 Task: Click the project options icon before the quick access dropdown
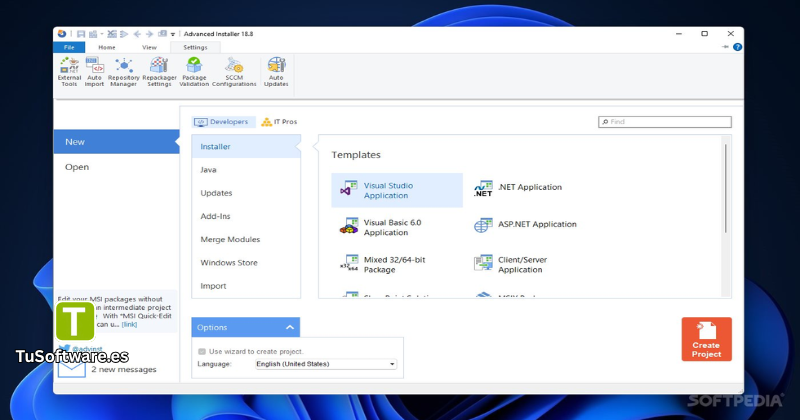tap(162, 34)
